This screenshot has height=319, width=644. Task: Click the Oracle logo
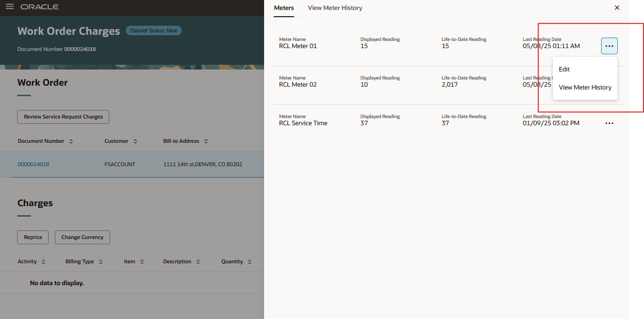(39, 7)
